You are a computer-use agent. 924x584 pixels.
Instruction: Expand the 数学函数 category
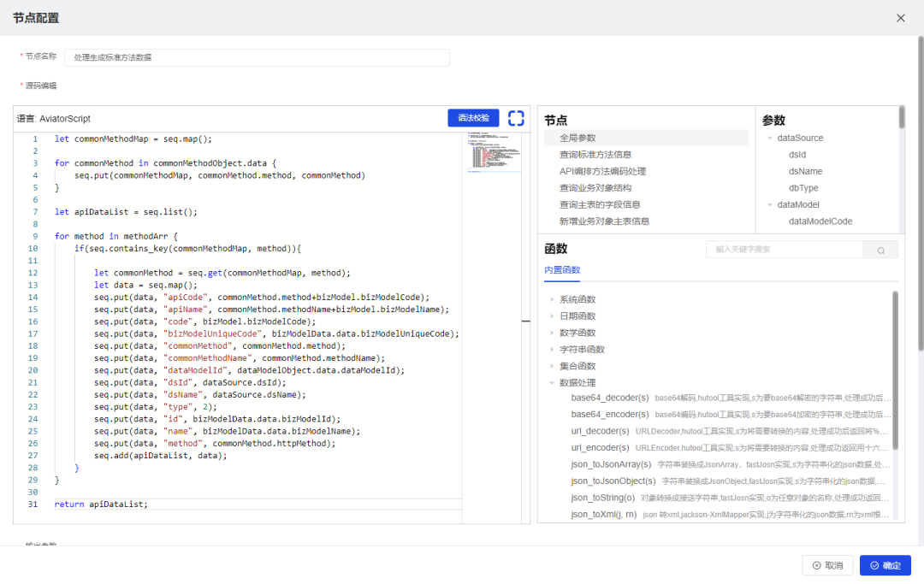[552, 333]
